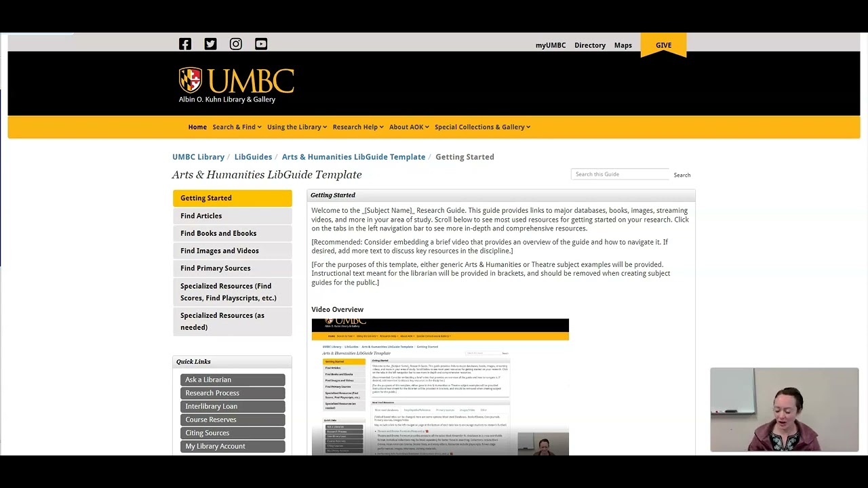This screenshot has height=488, width=868.
Task: Expand Special Collections & Gallery menu
Action: coord(482,127)
